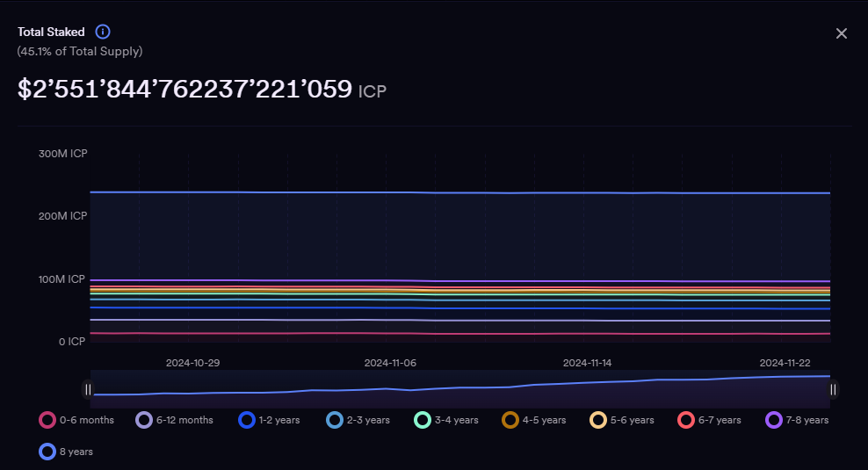The width and height of the screenshot is (868, 470).
Task: Click the total staked ICP amount
Action: 184,89
